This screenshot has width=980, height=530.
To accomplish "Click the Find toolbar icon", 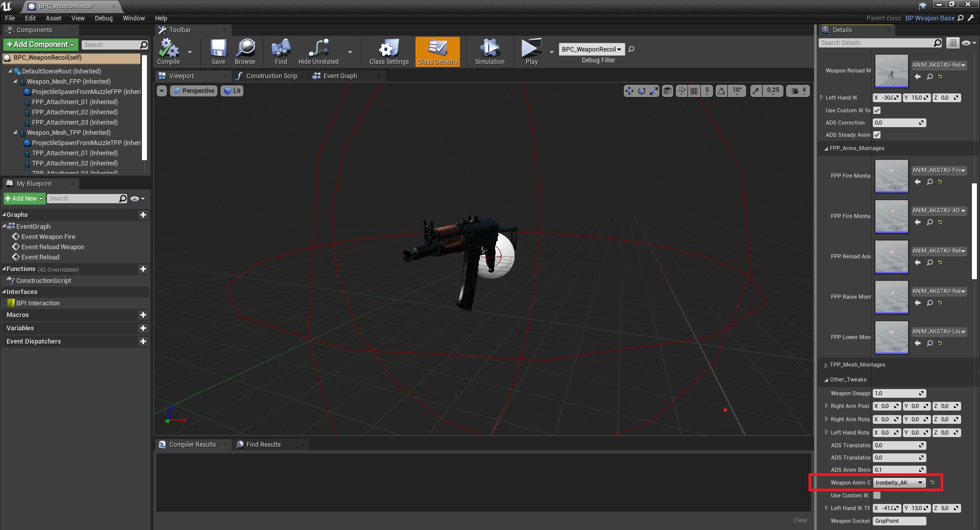I will coord(281,51).
